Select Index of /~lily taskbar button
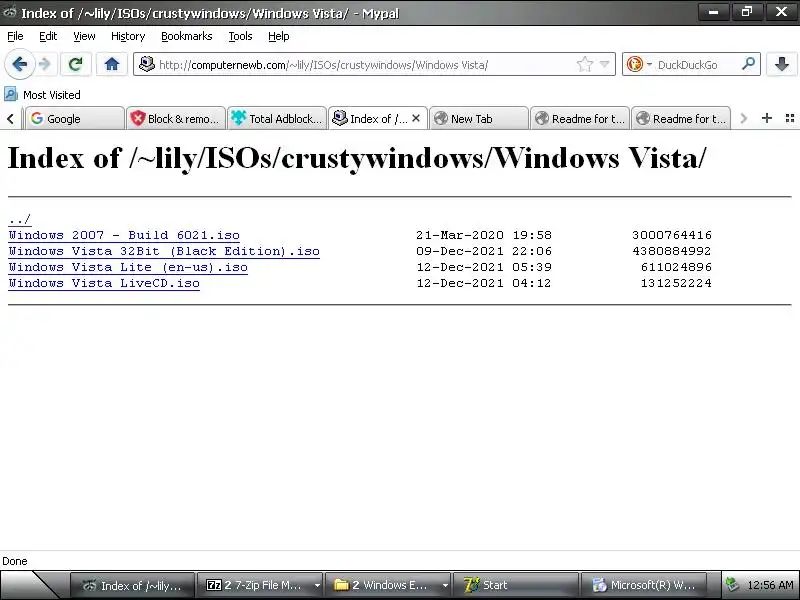The width and height of the screenshot is (800, 600). tap(132, 585)
